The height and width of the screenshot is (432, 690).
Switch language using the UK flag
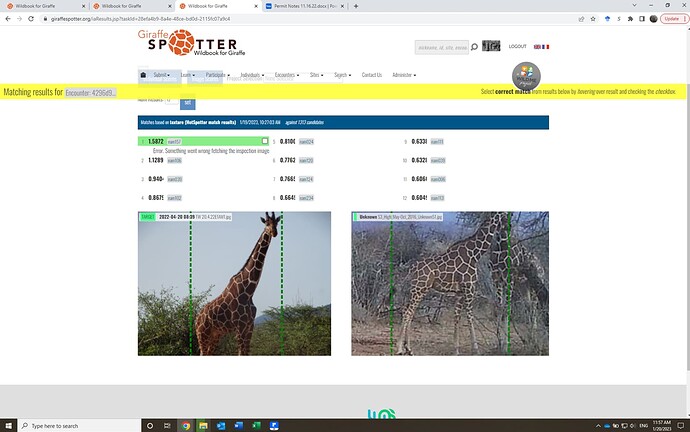click(537, 47)
